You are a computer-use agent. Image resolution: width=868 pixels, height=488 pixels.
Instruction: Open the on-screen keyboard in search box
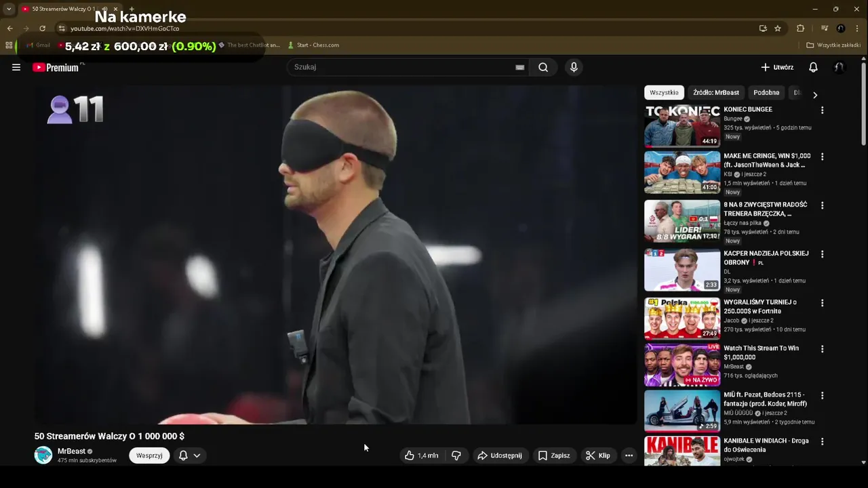519,67
